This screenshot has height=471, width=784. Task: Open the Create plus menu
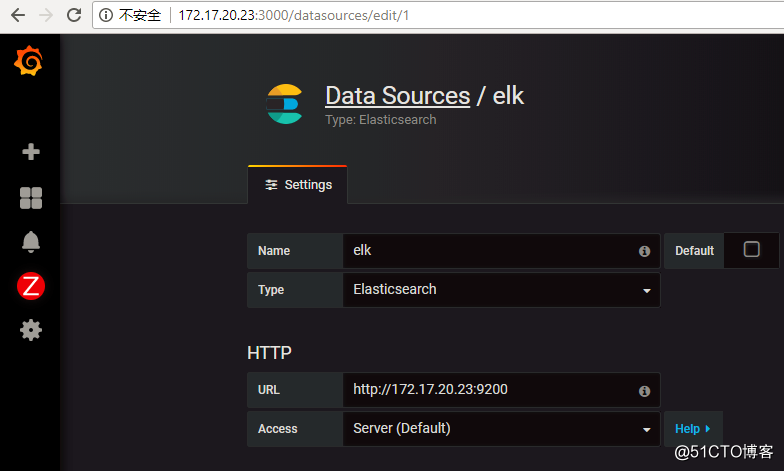pyautogui.click(x=31, y=152)
